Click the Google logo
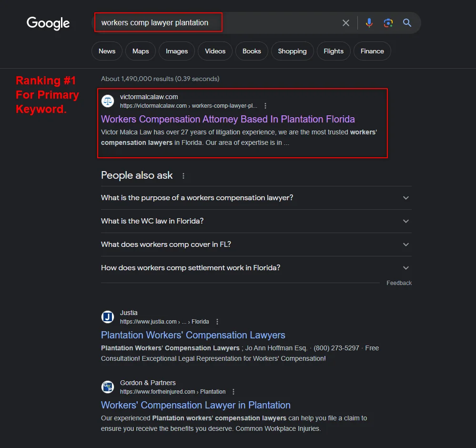This screenshot has height=448, width=476. [x=48, y=23]
